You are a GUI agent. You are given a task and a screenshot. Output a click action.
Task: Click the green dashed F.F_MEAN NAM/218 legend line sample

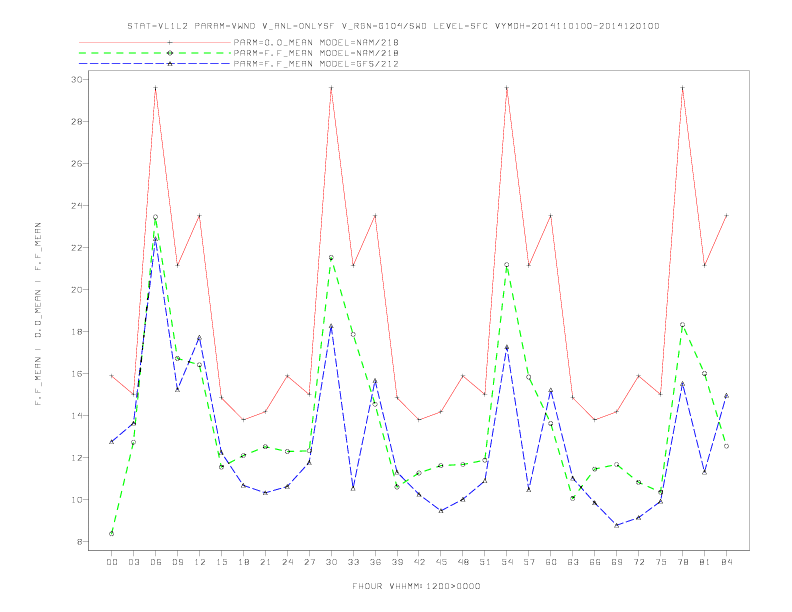[x=155, y=53]
